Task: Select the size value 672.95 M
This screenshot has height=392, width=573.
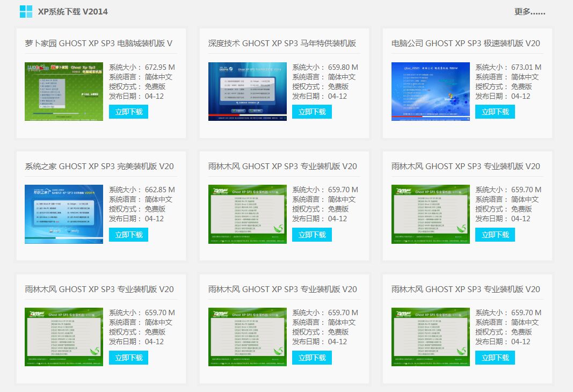Action: [159, 67]
